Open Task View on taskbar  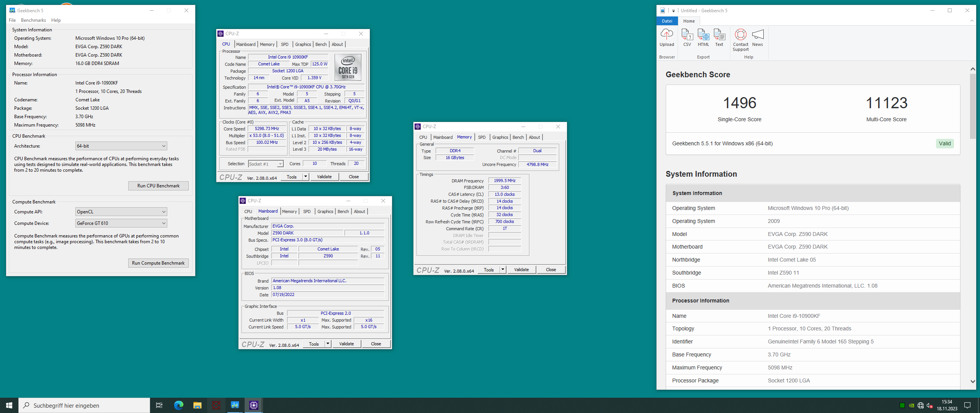coord(159,405)
